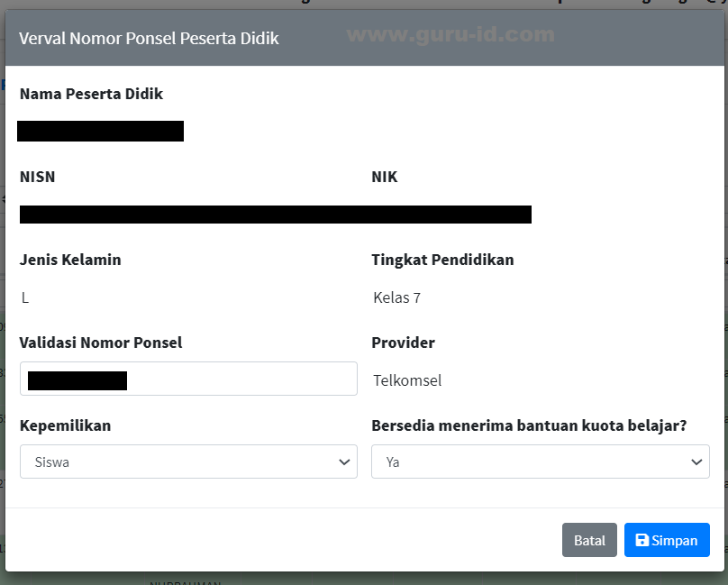This screenshot has width=728, height=585.
Task: Click the chevron arrow on the Ya select
Action: coord(696,462)
